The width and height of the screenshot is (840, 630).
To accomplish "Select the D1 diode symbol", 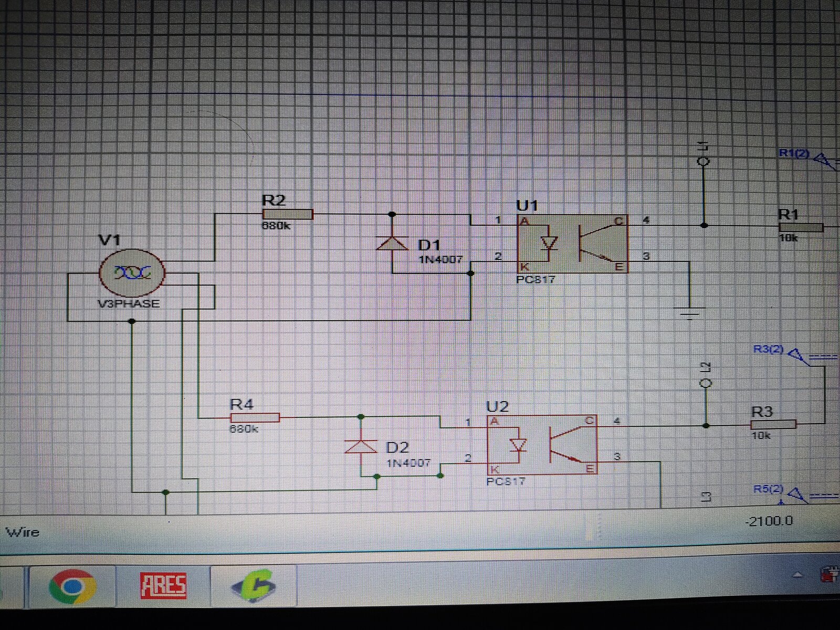I will click(392, 243).
